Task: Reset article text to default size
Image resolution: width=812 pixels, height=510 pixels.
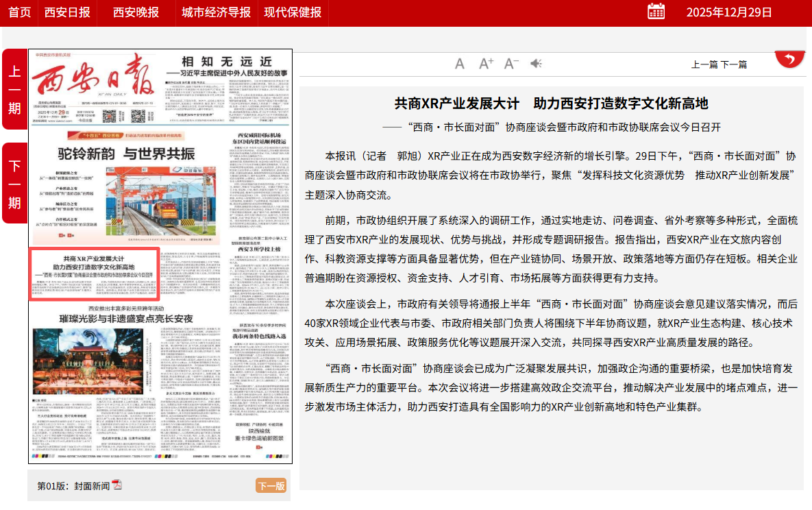Action: point(460,64)
